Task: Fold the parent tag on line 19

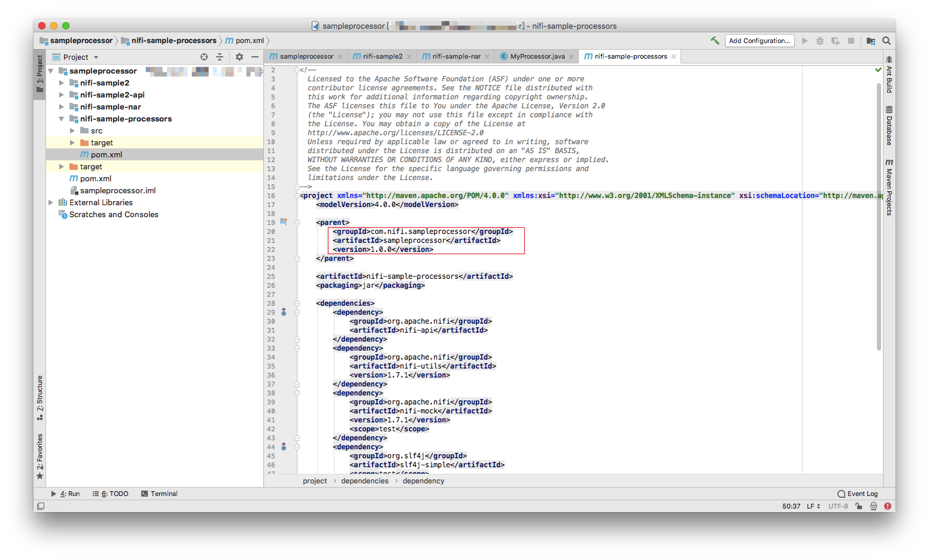Action: [297, 222]
